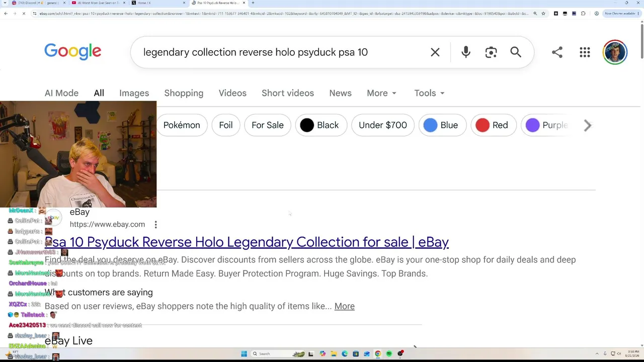The height and width of the screenshot is (362, 644).
Task: Stop loading the page in Chrome
Action: (x=24, y=14)
